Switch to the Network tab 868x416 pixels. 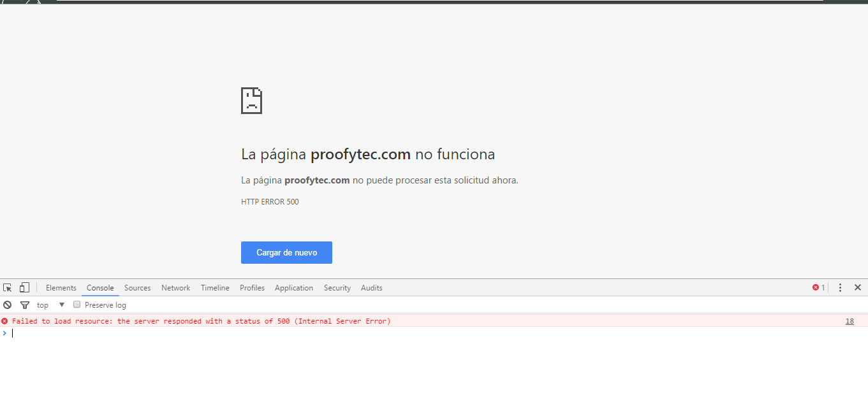pyautogui.click(x=176, y=288)
